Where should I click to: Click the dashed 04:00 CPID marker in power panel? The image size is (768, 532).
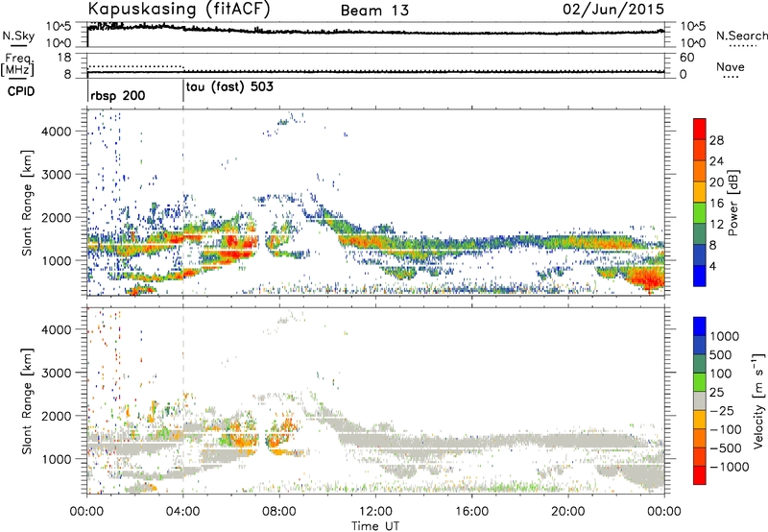coord(183,203)
